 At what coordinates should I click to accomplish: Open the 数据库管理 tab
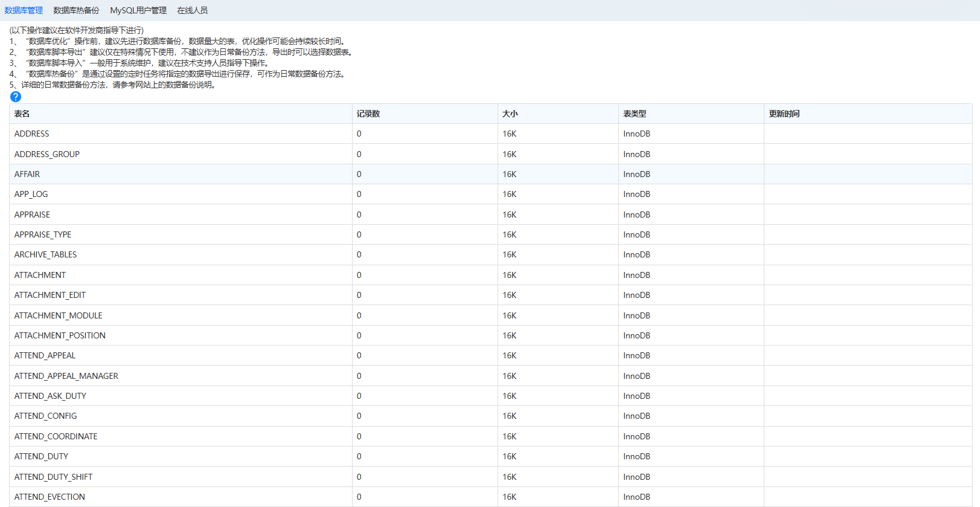click(x=24, y=10)
